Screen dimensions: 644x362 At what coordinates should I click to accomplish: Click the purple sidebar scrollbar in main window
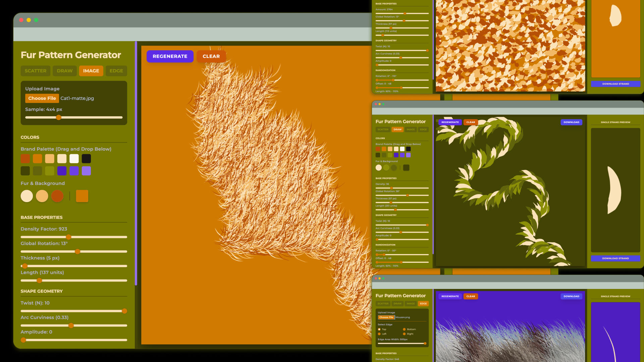click(136, 163)
